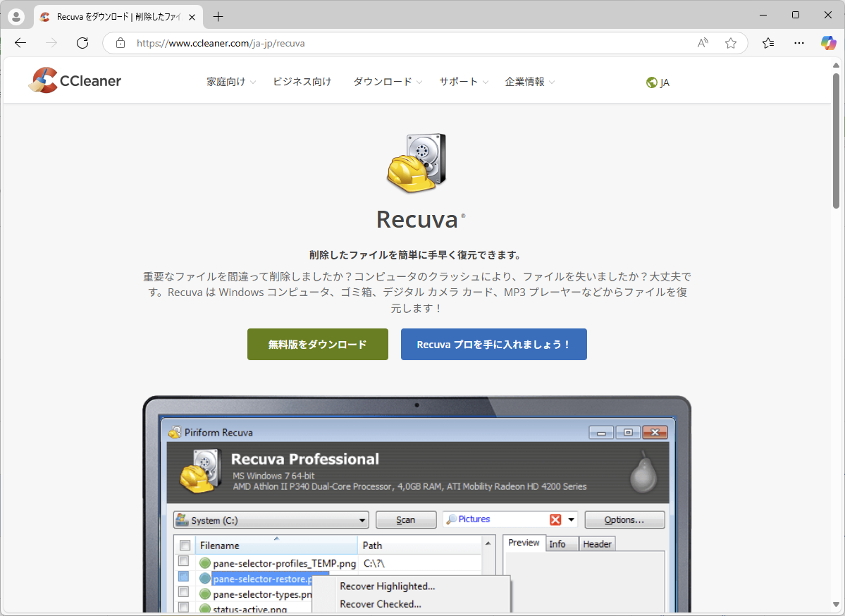Toggle checkbox for pane-selector-restore row
845x616 pixels.
pyautogui.click(x=184, y=577)
